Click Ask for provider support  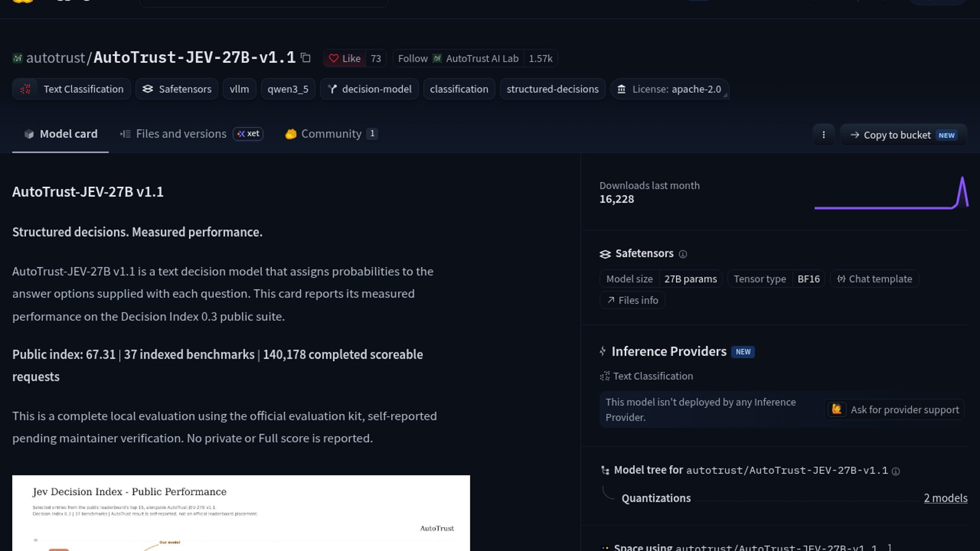point(894,409)
